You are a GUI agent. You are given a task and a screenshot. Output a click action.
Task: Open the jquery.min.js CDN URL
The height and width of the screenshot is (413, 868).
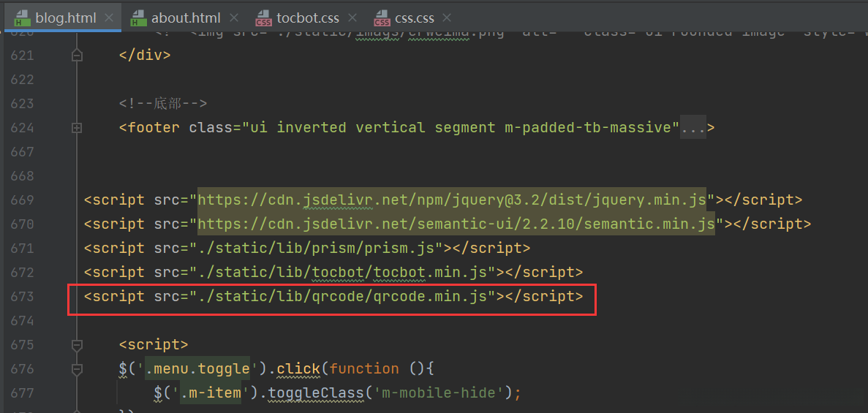(x=452, y=200)
